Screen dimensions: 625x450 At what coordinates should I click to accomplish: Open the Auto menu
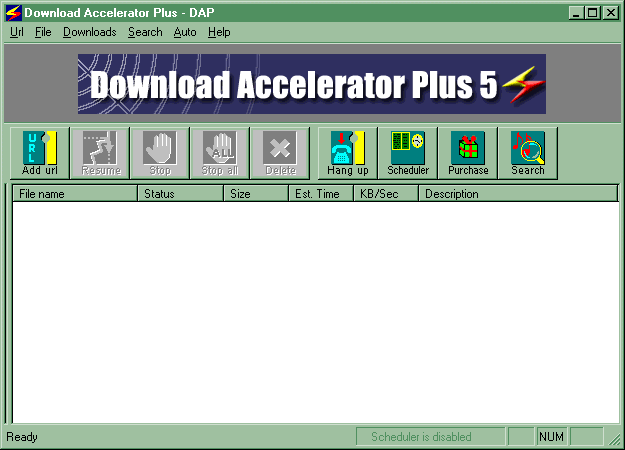click(185, 32)
